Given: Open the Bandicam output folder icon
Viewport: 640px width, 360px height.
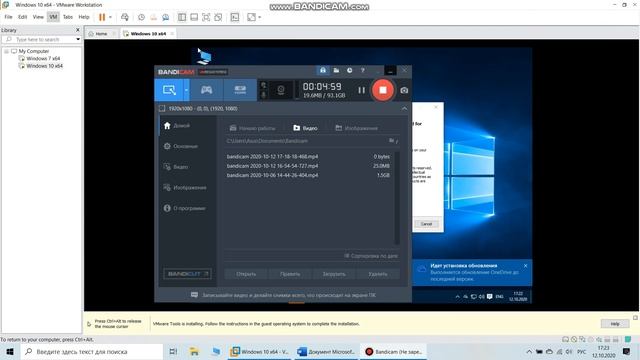Looking at the screenshot, I should click(x=336, y=71).
